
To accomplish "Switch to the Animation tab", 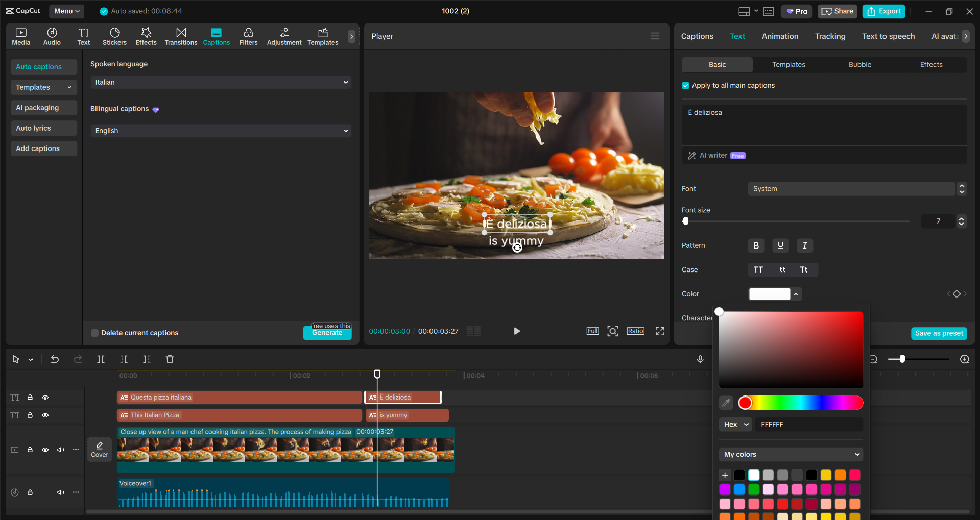I will click(780, 36).
